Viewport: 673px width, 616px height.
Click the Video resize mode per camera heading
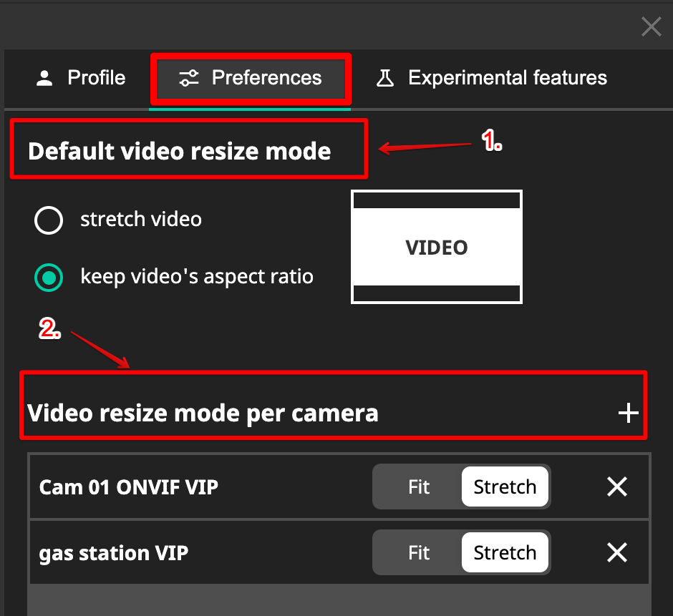(203, 413)
